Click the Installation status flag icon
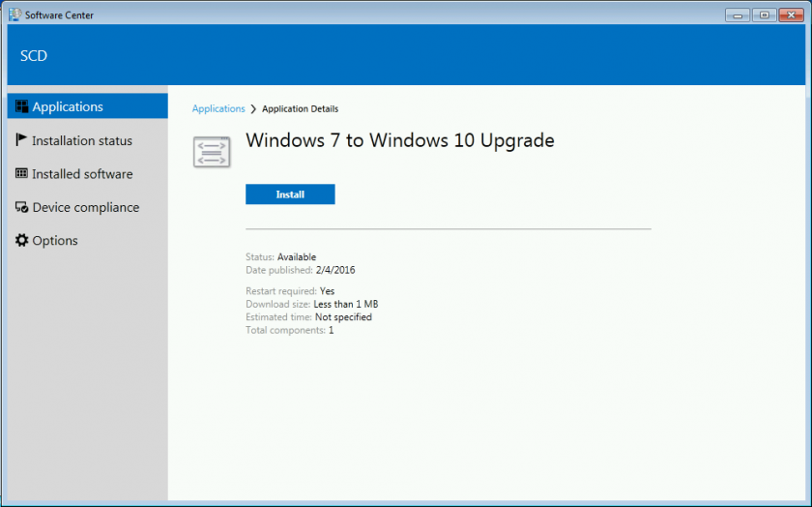Screen dimensions: 812x507 click(21, 140)
